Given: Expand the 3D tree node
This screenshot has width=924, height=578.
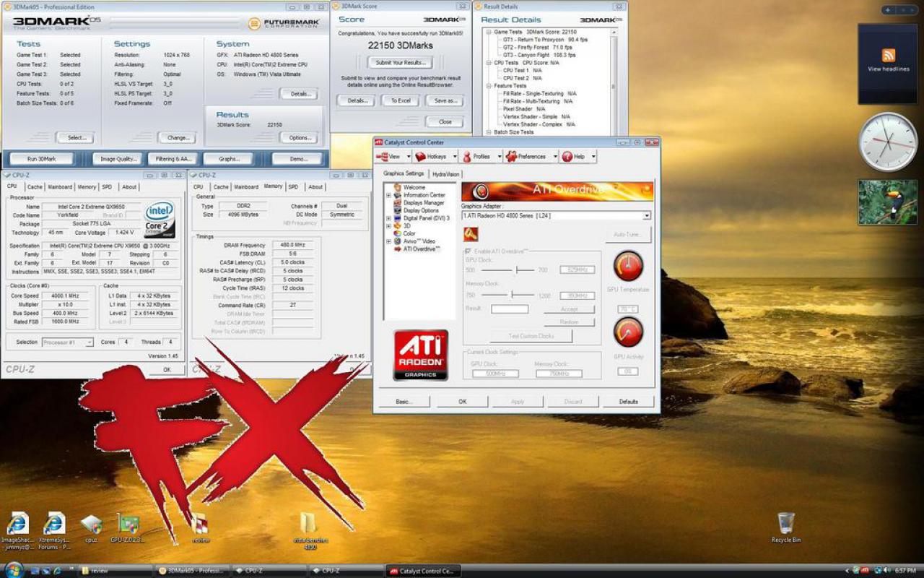Looking at the screenshot, I should (388, 226).
